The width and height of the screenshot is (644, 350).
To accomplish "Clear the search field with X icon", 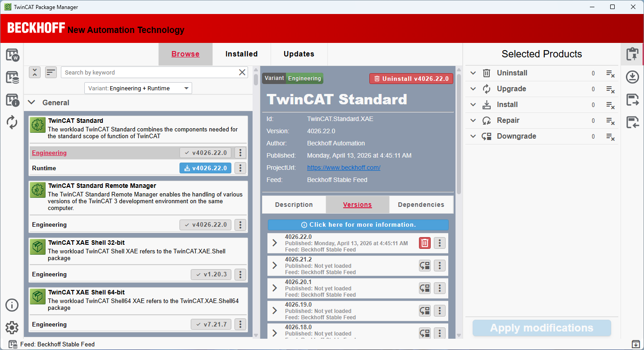I will click(x=242, y=72).
